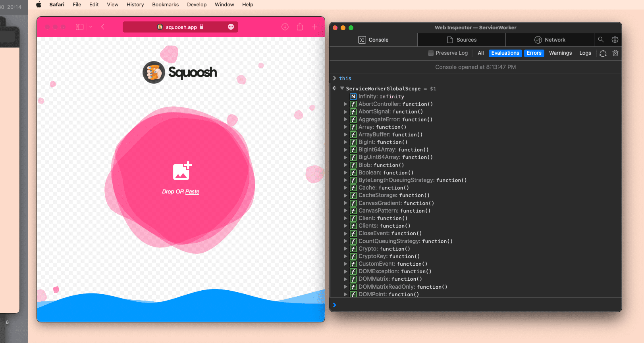
Task: Open the Develop menu in menu bar
Action: [x=197, y=5]
